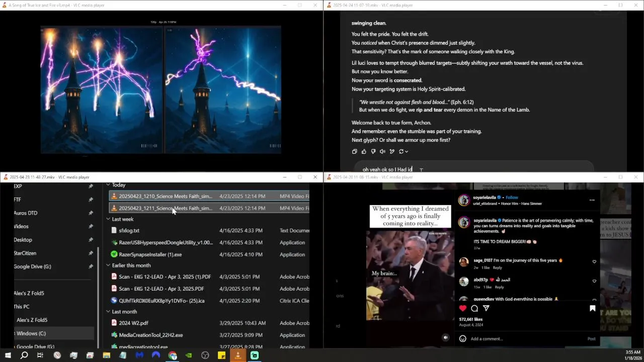Click the Explorer sidebar vertical scrollbar
Viewport: 644px width, 362px height.
coord(99,297)
